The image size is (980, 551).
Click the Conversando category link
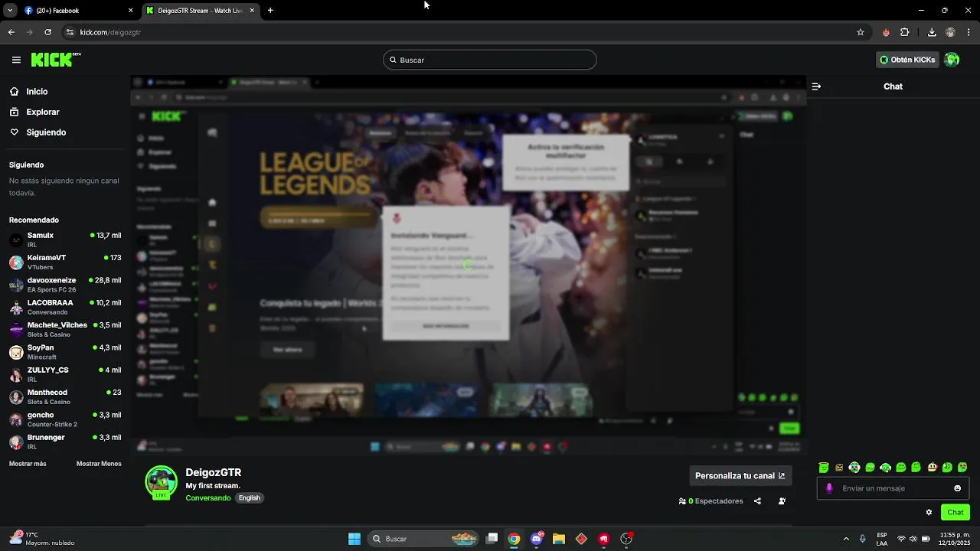208,498
